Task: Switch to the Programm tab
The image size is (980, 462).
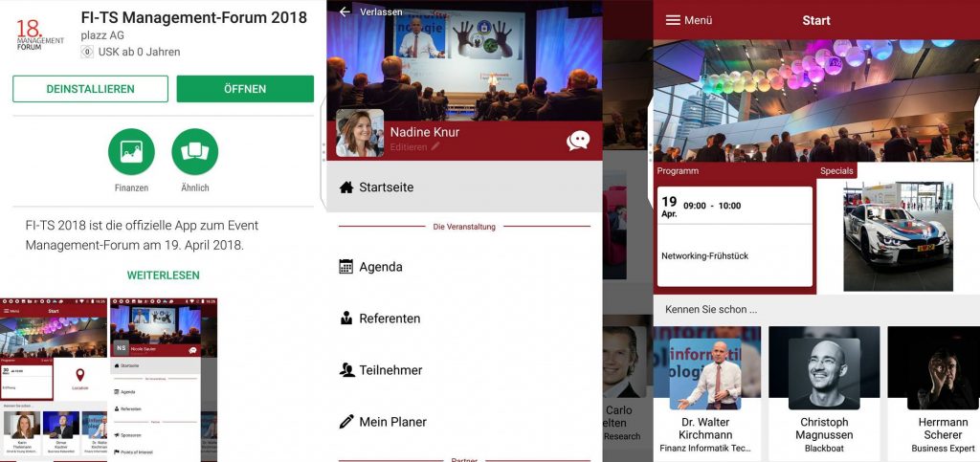Action: (678, 170)
